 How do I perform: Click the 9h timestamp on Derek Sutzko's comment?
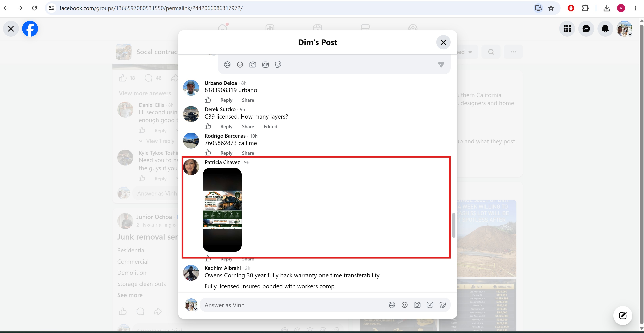(x=242, y=110)
